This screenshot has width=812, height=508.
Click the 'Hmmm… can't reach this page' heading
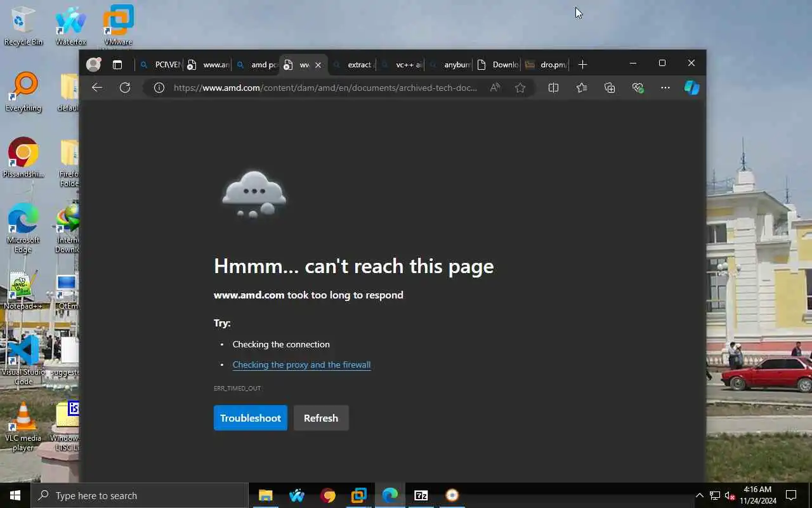pyautogui.click(x=353, y=265)
